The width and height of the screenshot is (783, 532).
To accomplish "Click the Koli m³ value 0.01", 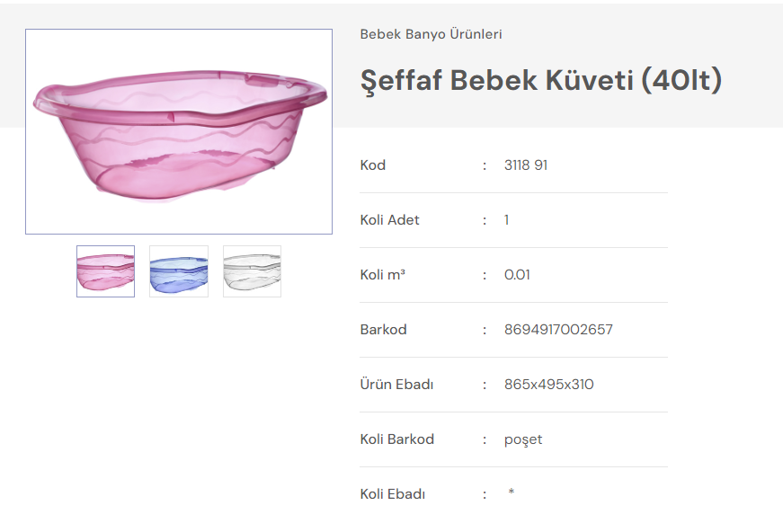I will coord(517,275).
